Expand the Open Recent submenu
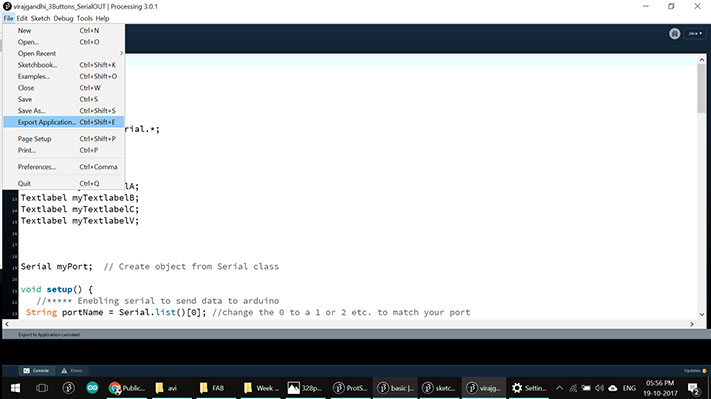 click(63, 54)
